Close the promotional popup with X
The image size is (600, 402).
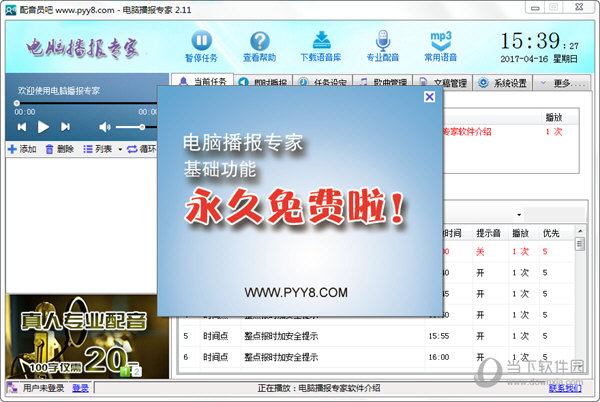(429, 97)
